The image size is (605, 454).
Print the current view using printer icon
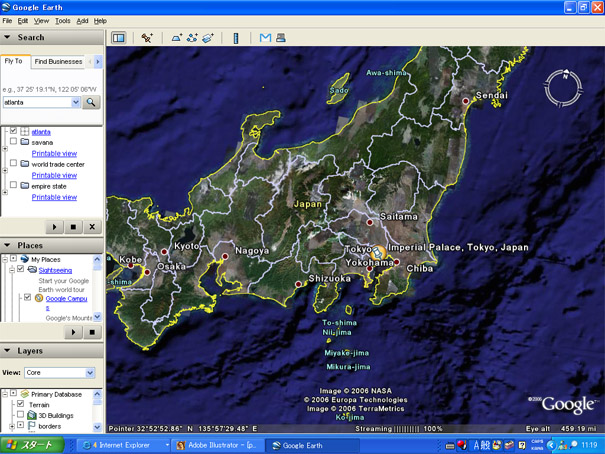click(x=281, y=38)
